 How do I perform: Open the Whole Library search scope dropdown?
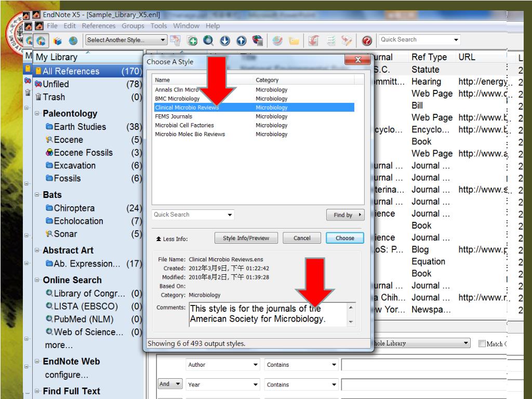point(422,343)
